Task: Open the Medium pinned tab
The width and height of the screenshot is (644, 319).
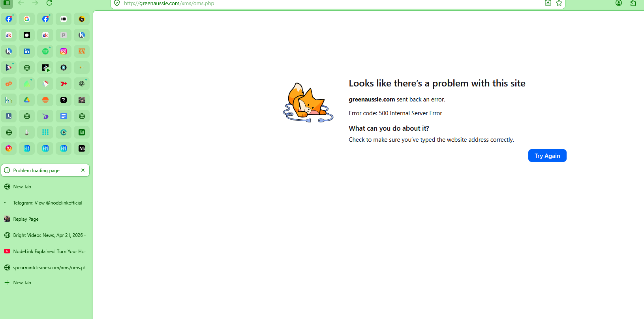Action: click(82, 148)
